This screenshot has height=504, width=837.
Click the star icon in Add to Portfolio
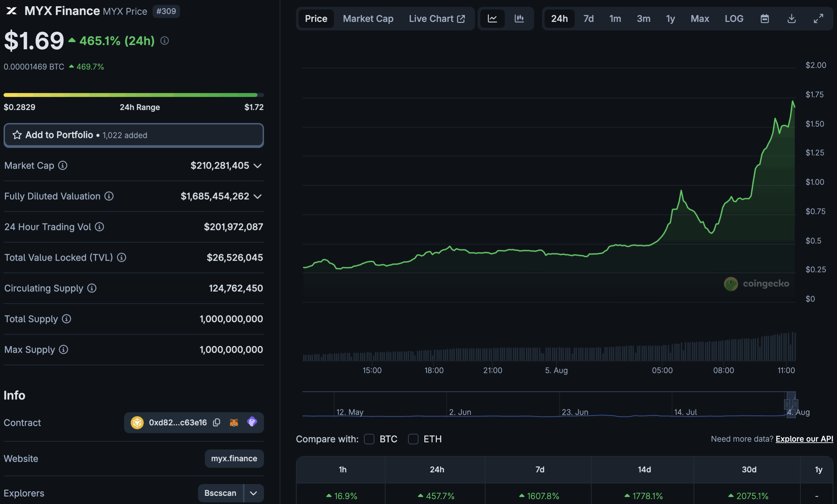pyautogui.click(x=17, y=135)
